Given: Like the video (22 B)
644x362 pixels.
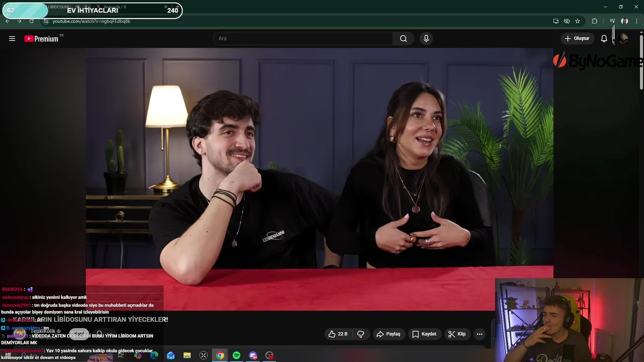Looking at the screenshot, I should [x=338, y=334].
